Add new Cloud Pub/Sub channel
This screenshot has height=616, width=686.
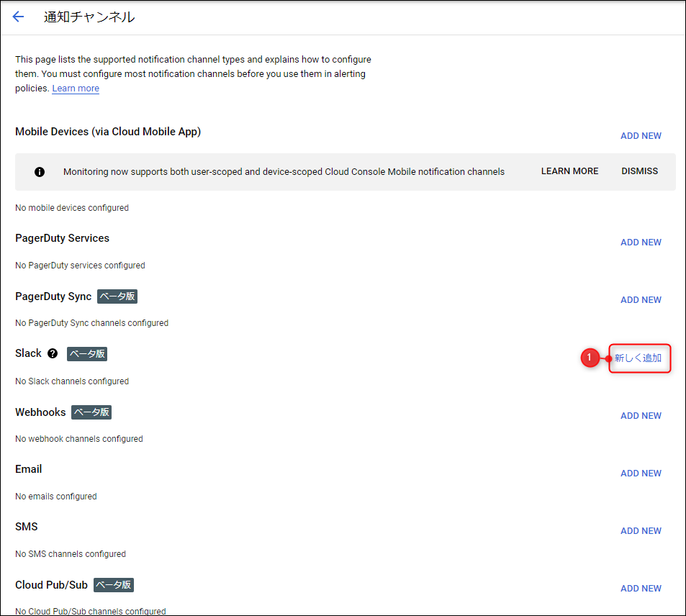pyautogui.click(x=641, y=589)
